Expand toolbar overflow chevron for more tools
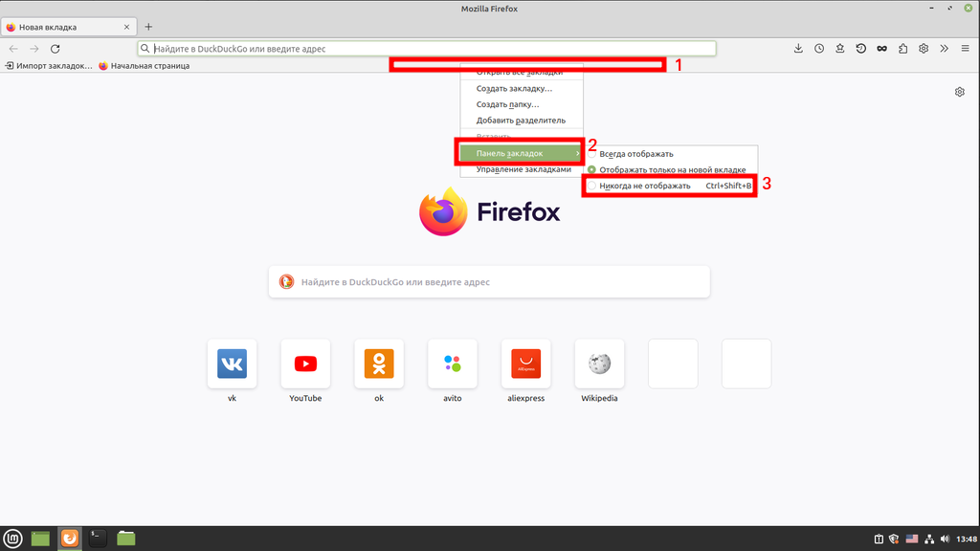980x551 pixels. 944,49
